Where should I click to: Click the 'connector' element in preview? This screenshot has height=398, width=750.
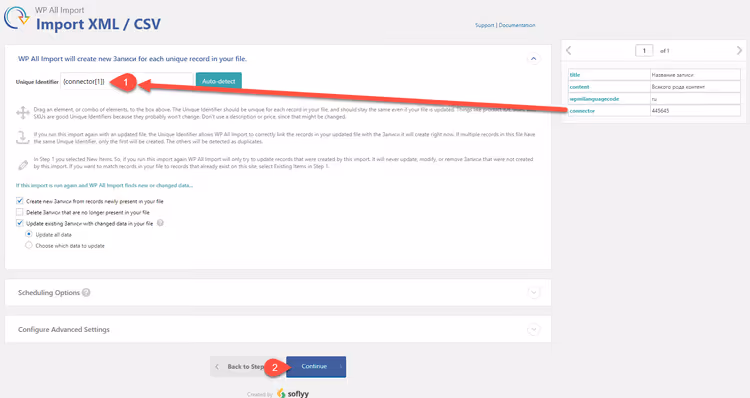(582, 111)
